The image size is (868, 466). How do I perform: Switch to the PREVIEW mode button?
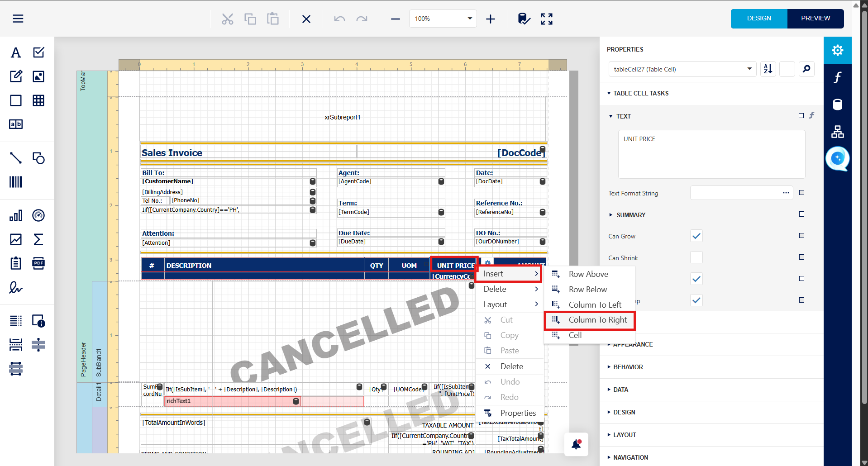click(816, 19)
